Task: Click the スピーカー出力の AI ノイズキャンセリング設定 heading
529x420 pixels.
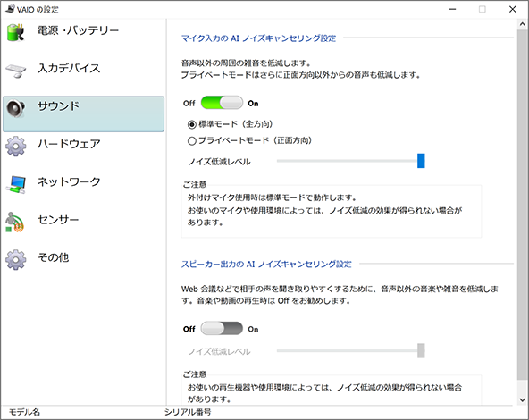Action: pos(266,264)
